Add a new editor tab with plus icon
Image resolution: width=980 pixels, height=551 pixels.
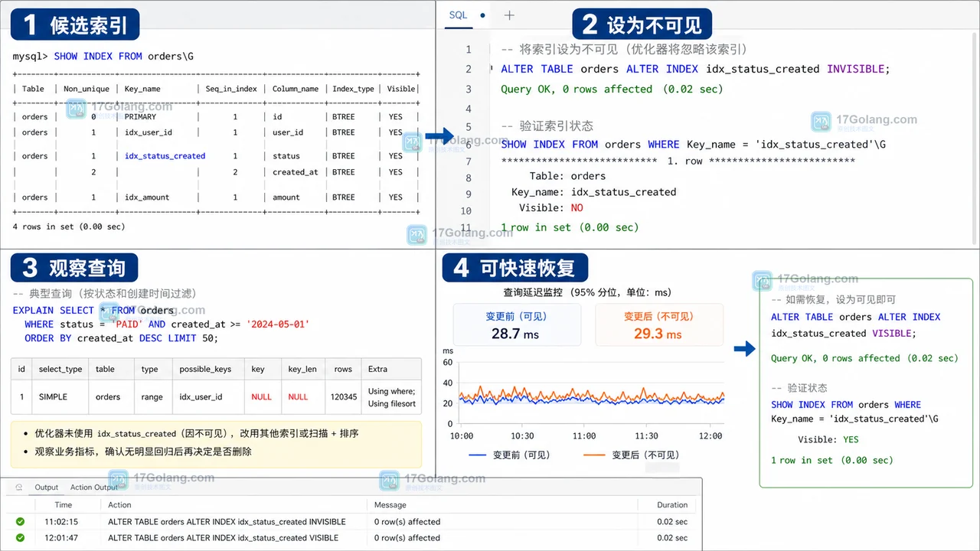tap(509, 15)
